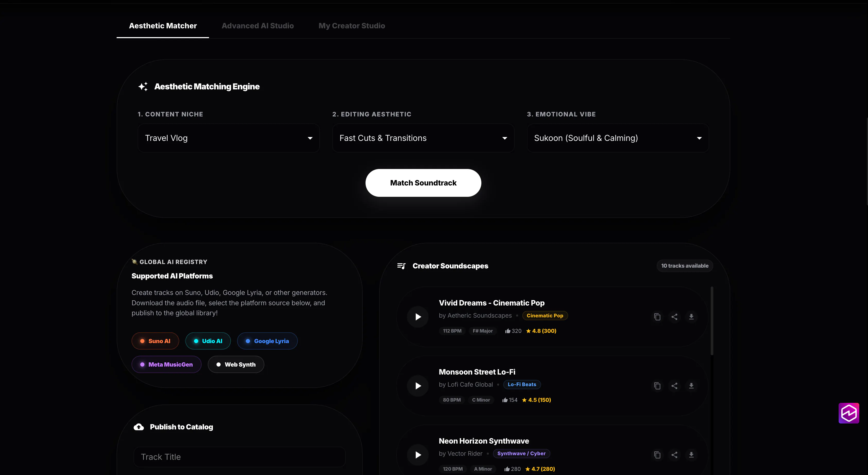
Task: Select the Web Synth platform chip
Action: 236,364
